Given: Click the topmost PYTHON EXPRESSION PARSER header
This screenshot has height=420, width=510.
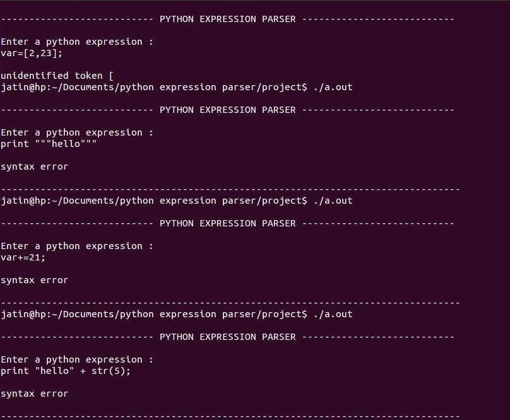Looking at the screenshot, I should click(x=227, y=19).
